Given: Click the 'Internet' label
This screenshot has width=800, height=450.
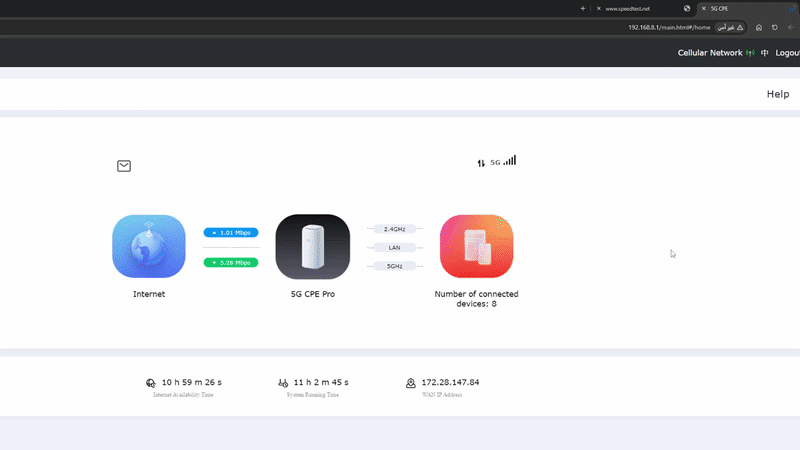Looking at the screenshot, I should (149, 294).
